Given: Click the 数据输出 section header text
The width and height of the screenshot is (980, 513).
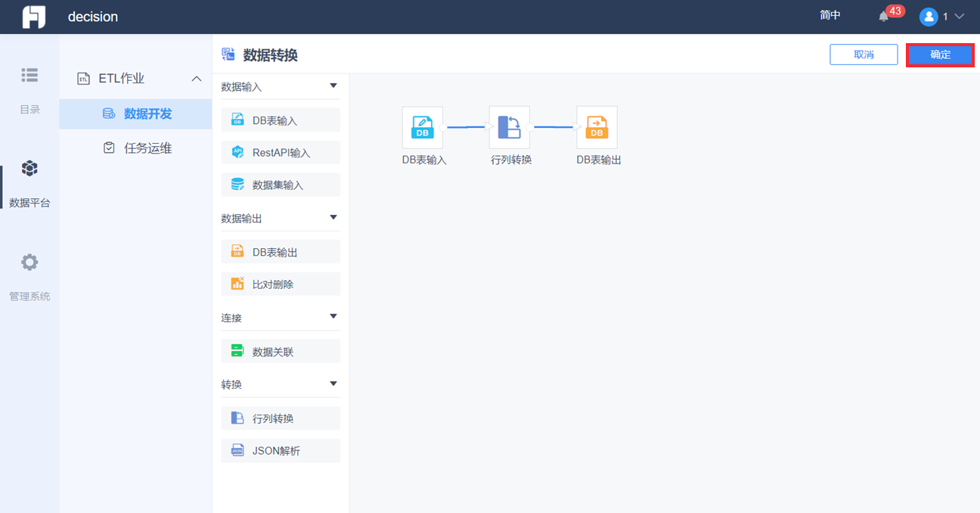Looking at the screenshot, I should coord(241,219).
